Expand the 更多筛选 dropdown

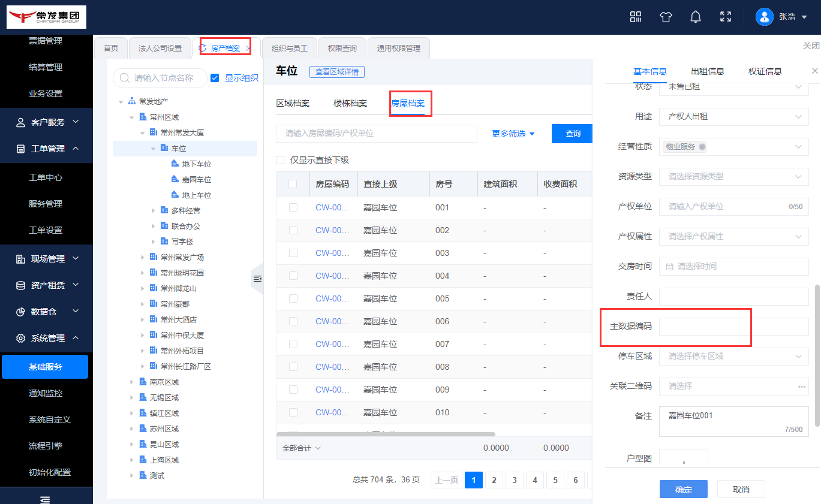[x=513, y=134]
